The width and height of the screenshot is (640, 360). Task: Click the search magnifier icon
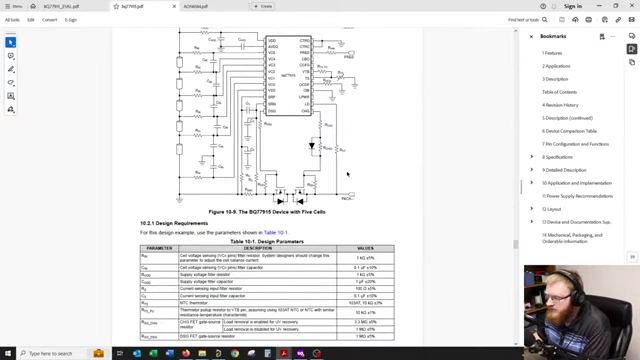point(544,20)
